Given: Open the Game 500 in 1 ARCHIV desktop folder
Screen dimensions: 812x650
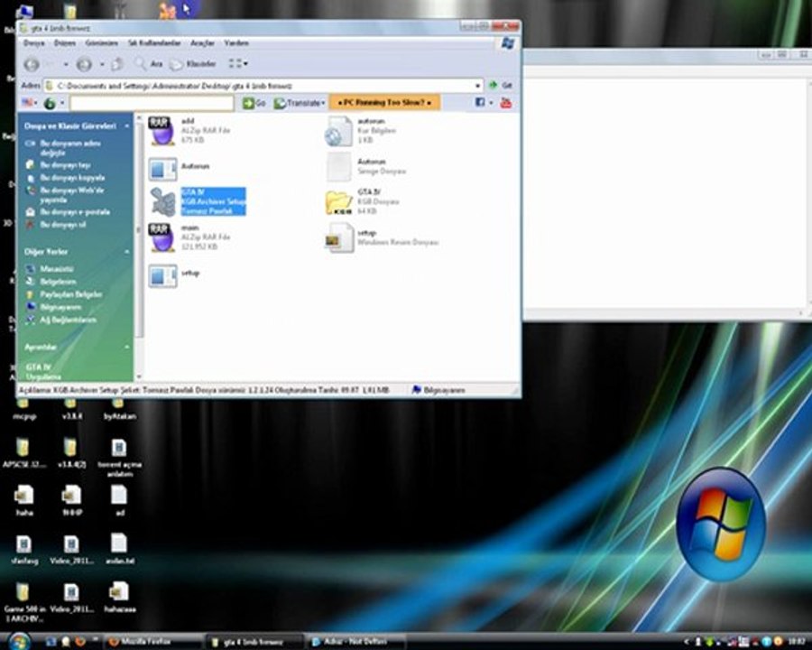Looking at the screenshot, I should coord(23,602).
